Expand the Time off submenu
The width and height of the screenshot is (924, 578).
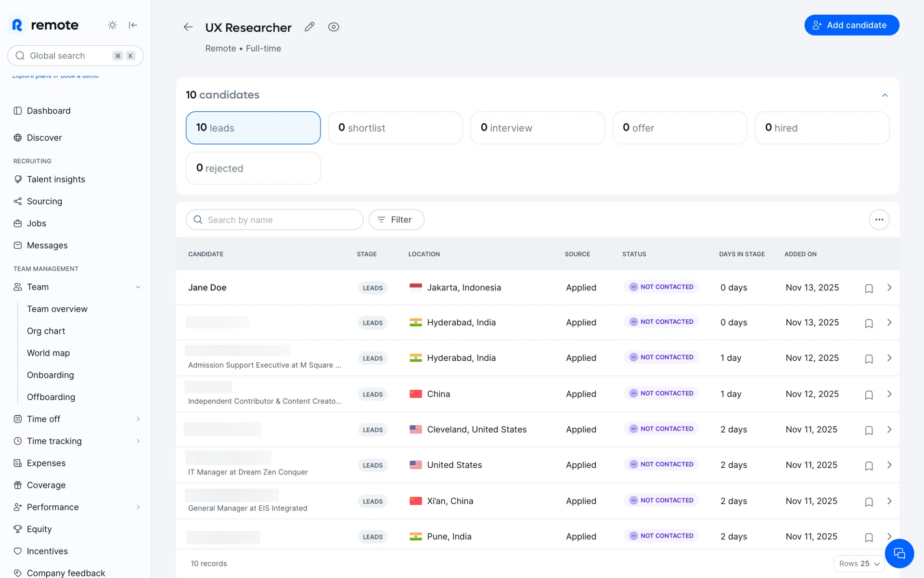138,419
